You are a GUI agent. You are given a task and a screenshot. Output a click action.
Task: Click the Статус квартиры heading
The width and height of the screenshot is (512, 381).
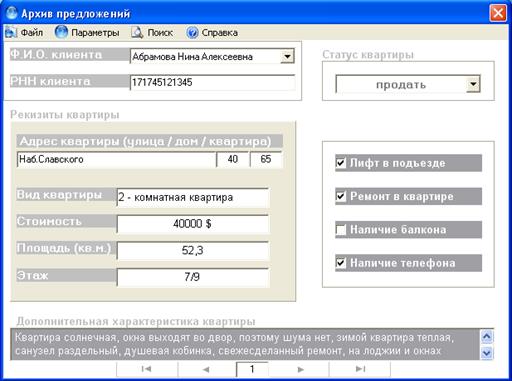[368, 55]
